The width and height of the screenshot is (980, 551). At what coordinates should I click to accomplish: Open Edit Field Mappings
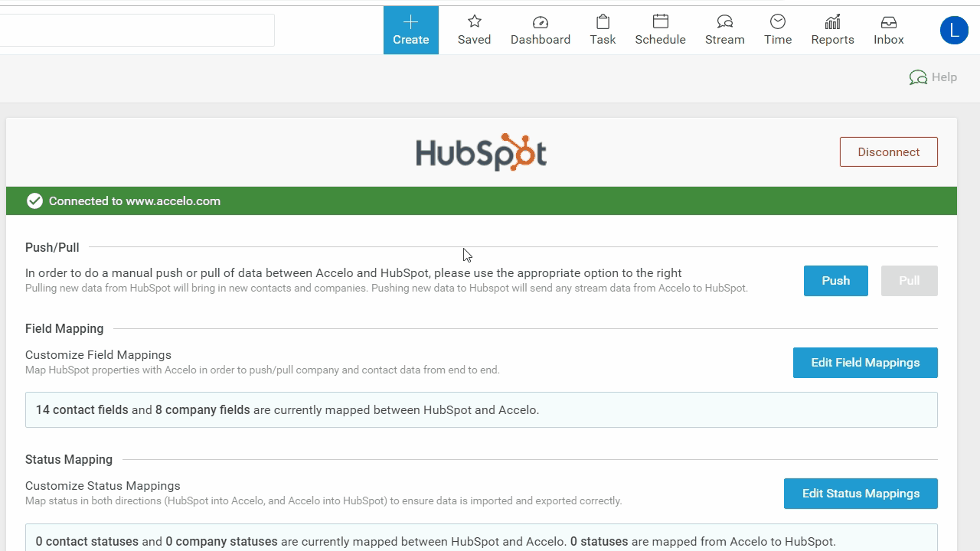[x=865, y=363]
